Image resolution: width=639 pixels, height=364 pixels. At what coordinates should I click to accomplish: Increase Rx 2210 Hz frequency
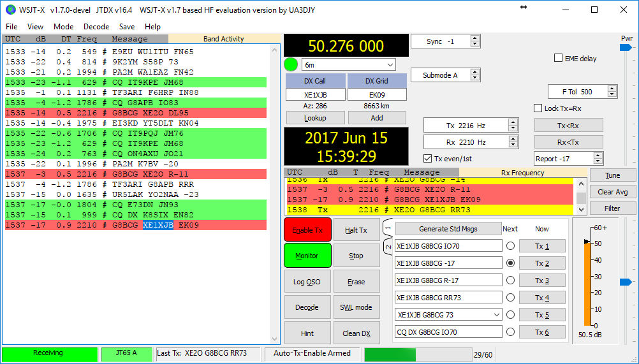(513, 139)
